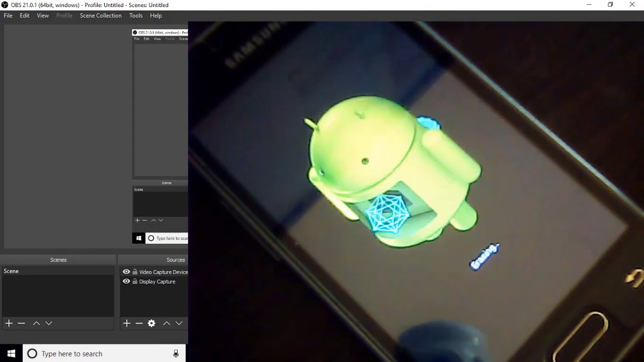644x362 pixels.
Task: Hide the Video Capture Device source
Action: pos(126,272)
